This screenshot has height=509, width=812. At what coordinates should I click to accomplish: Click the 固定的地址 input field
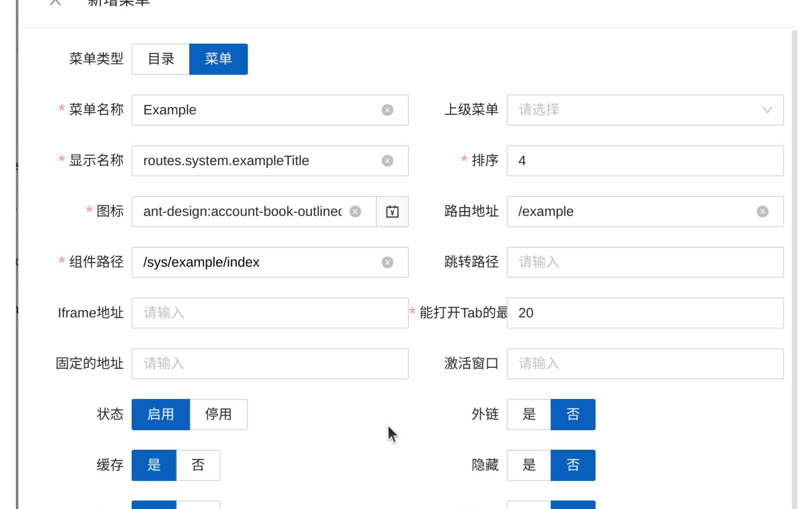click(x=270, y=364)
